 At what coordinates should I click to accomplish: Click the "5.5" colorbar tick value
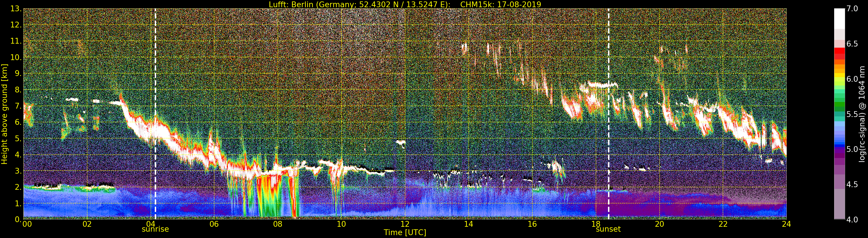[852, 114]
